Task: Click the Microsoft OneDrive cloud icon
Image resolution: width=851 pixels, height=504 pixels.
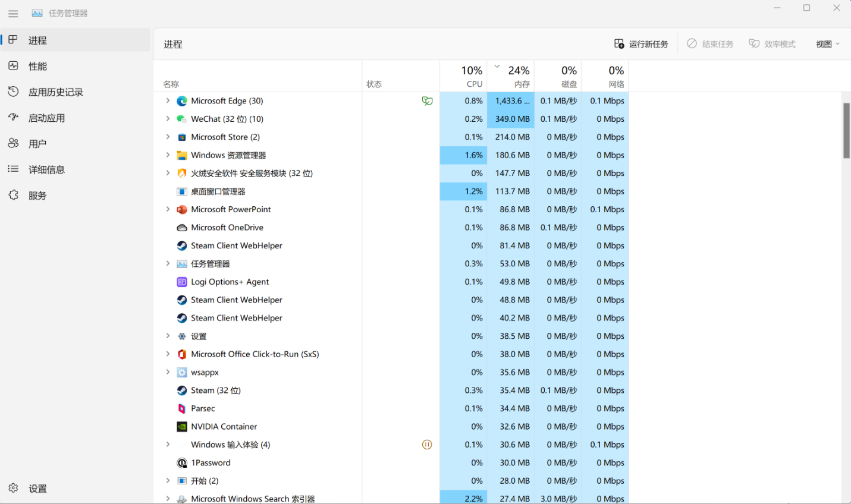Action: click(182, 228)
